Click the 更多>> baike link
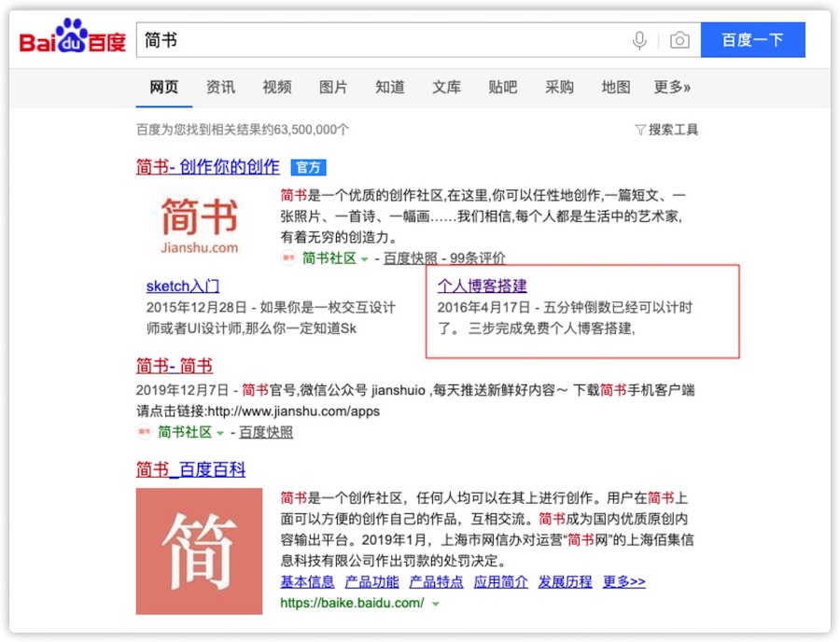The width and height of the screenshot is (840, 642). click(624, 581)
